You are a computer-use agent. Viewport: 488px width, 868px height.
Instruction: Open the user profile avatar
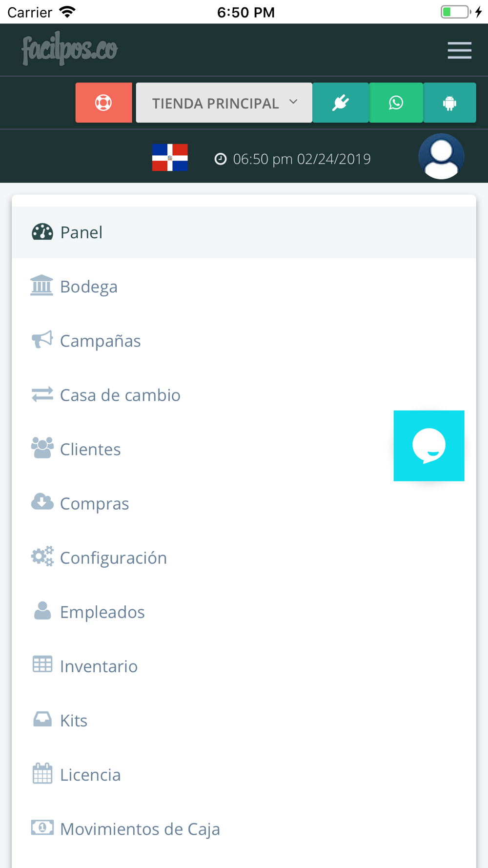(441, 156)
